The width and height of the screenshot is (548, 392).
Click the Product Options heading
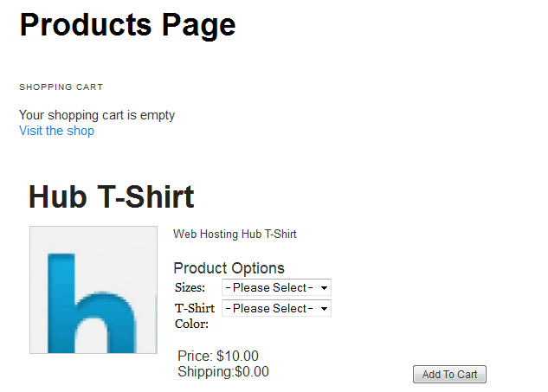(229, 268)
